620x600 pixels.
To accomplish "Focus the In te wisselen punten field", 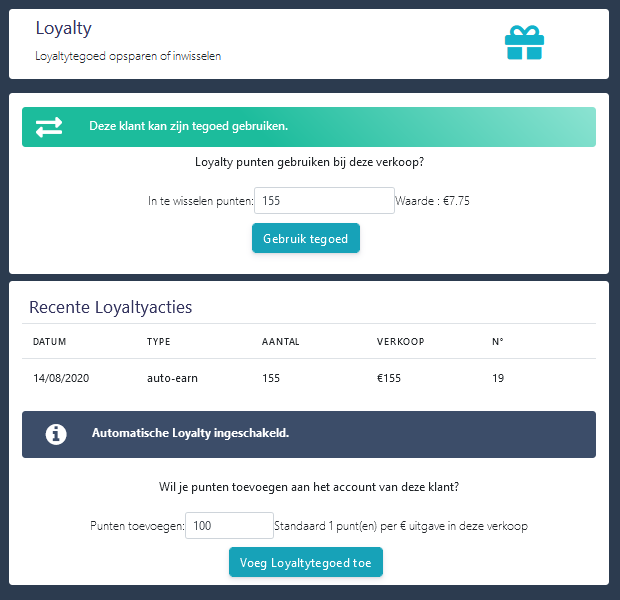I will [324, 201].
